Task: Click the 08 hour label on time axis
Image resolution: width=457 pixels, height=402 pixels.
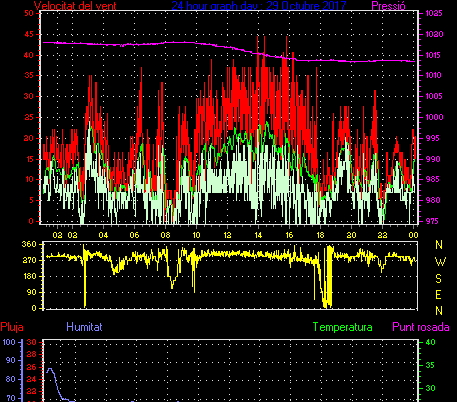Action: (x=165, y=235)
